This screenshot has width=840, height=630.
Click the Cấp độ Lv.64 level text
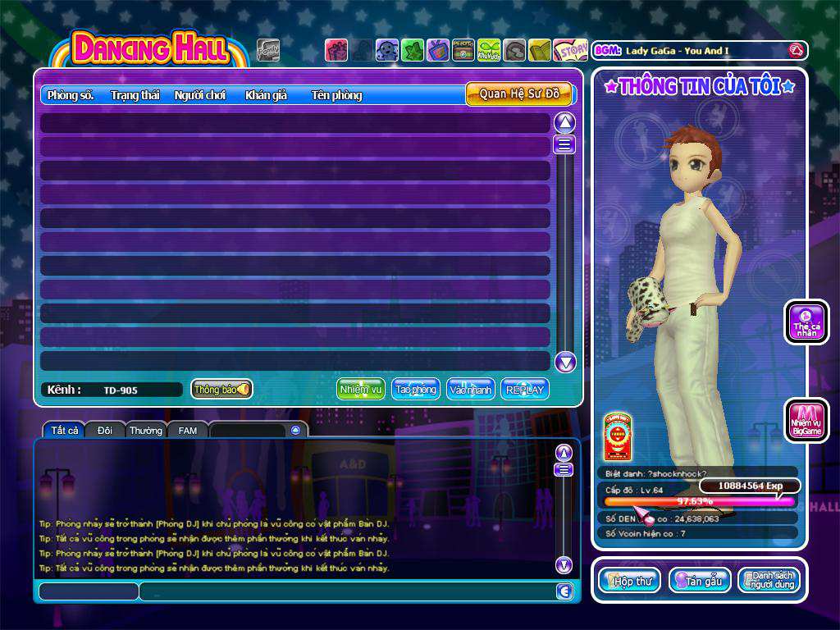[x=634, y=491]
